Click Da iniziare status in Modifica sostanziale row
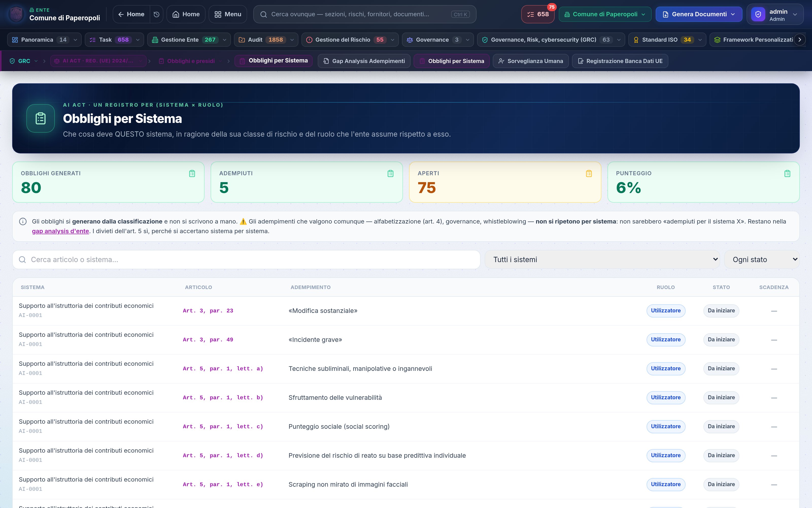This screenshot has height=508, width=812. click(x=721, y=311)
